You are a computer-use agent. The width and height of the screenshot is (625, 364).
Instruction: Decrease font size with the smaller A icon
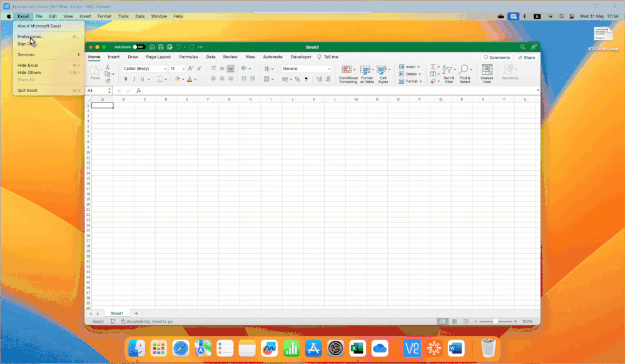point(200,69)
